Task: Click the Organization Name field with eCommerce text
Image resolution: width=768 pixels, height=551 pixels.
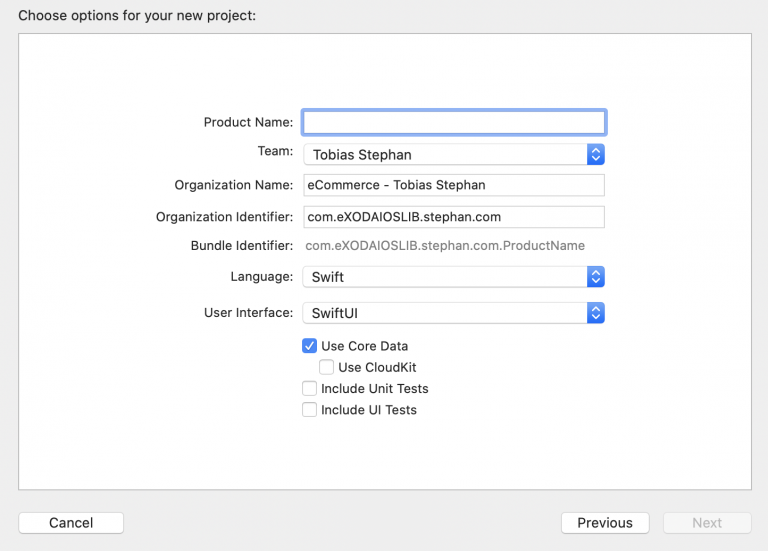Action: [x=454, y=185]
